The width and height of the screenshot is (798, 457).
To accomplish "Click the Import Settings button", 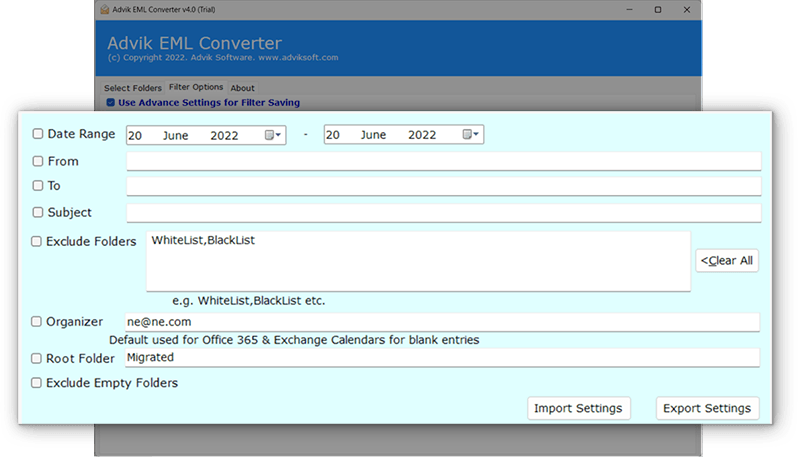I will coord(579,408).
